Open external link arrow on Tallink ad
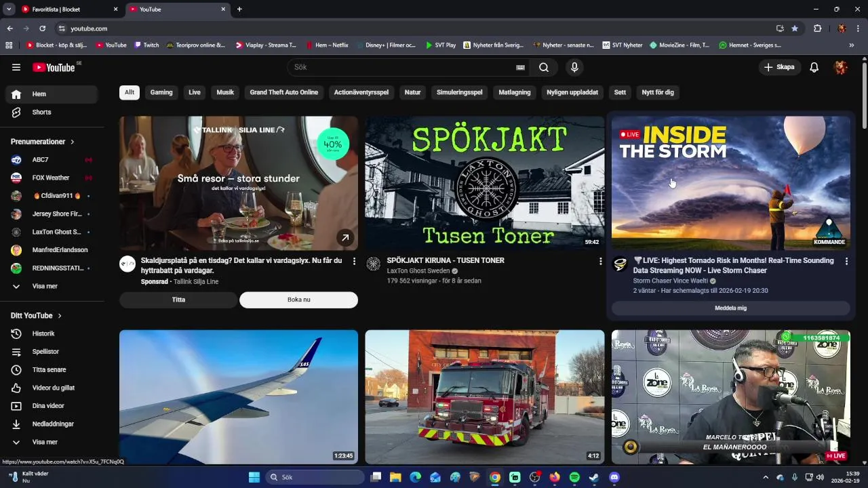Viewport: 868px width, 488px height. coord(345,238)
